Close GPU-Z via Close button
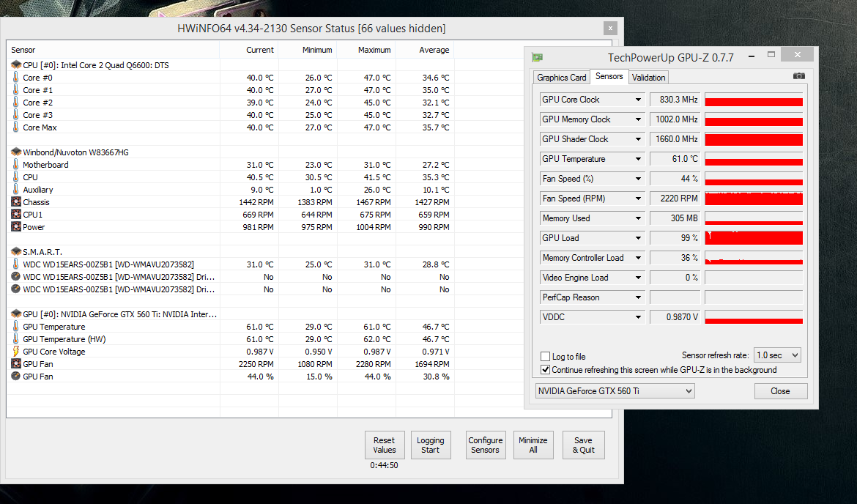Viewport: 857px width, 504px height. [x=781, y=391]
